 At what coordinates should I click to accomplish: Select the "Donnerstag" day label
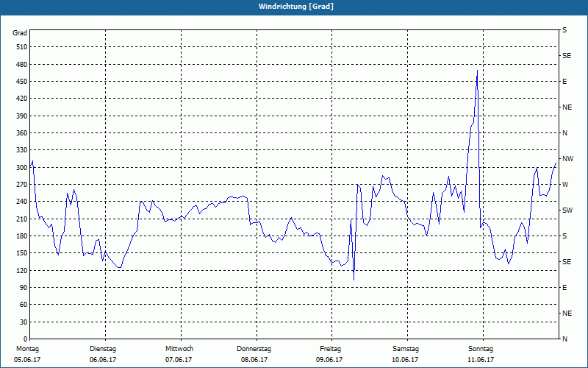click(x=254, y=349)
